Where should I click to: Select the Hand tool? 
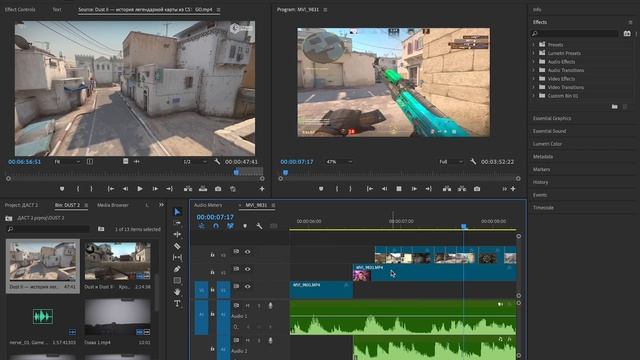(177, 292)
